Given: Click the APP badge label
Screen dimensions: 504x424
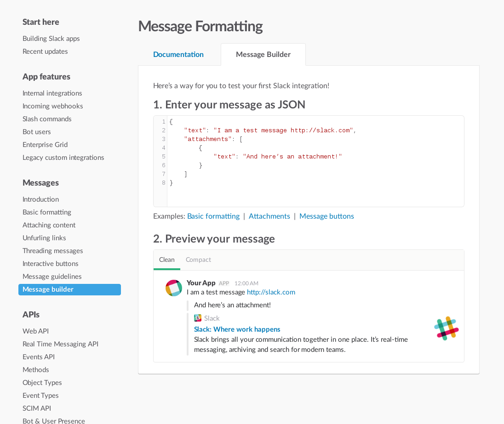Looking at the screenshot, I should (224, 283).
